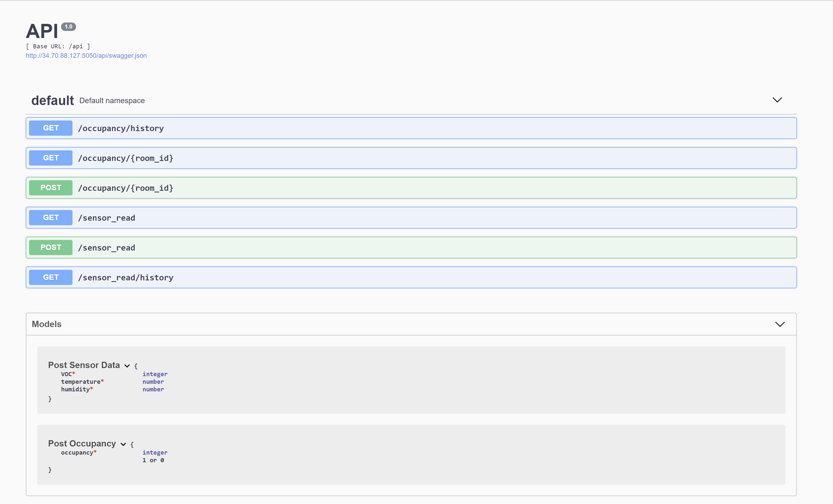Collapse the Post Sensor Data model arrow
This screenshot has width=833, height=504.
click(x=127, y=366)
